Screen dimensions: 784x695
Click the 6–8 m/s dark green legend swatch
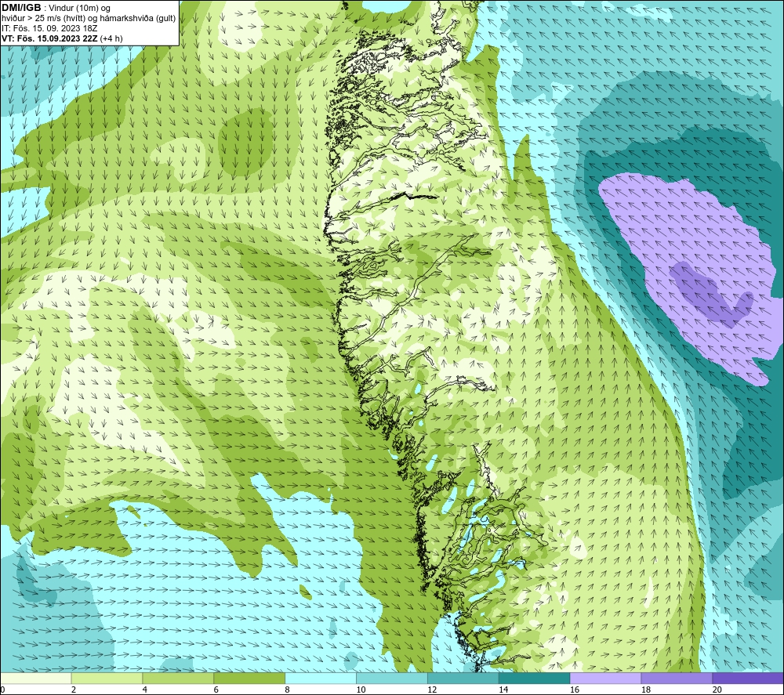[249, 678]
